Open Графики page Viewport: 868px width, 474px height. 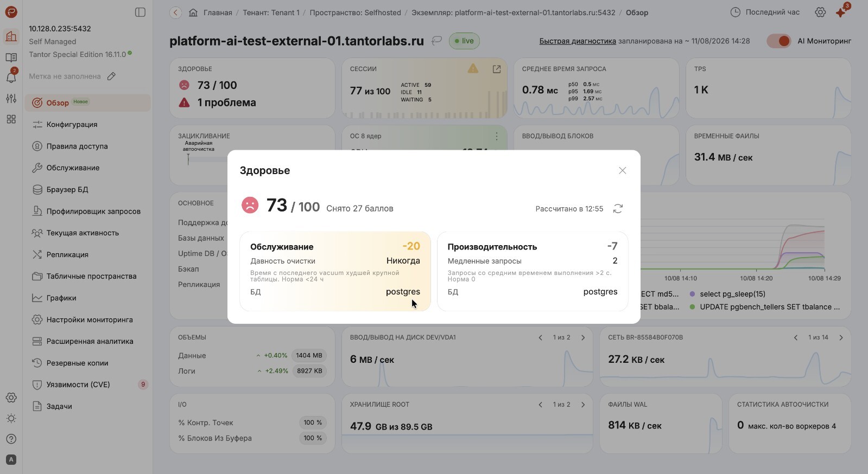click(x=88, y=298)
